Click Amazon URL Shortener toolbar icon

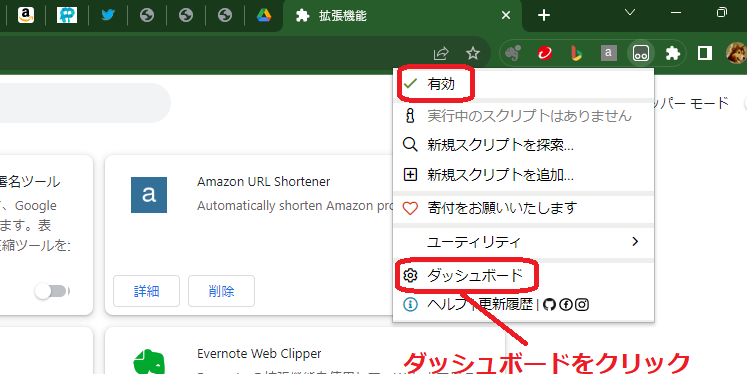(608, 53)
